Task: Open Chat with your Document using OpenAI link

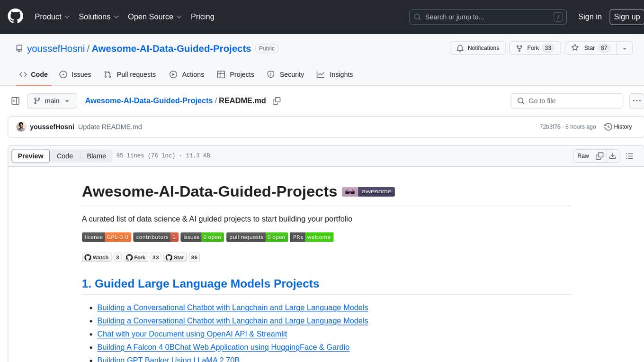Action: pyautogui.click(x=192, y=334)
